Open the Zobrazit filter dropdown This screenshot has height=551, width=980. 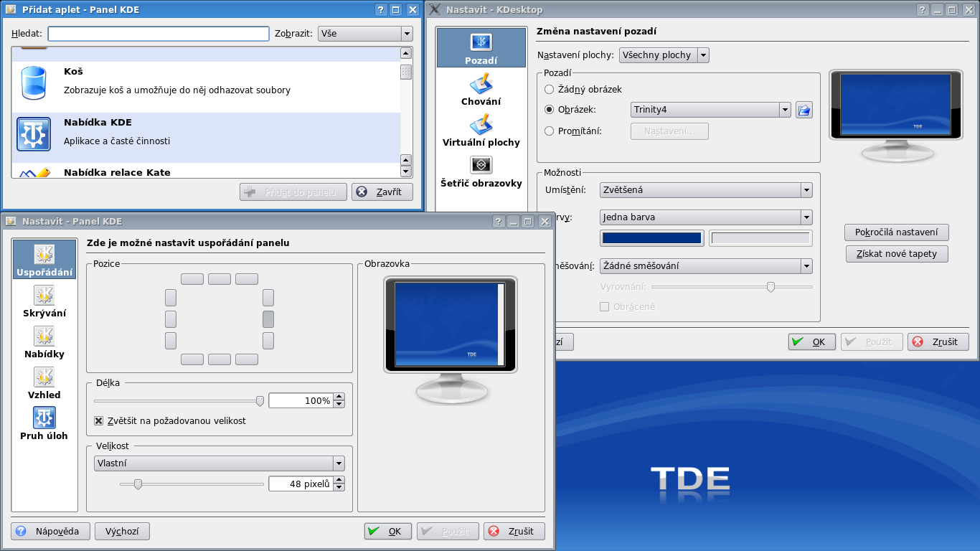tap(365, 34)
